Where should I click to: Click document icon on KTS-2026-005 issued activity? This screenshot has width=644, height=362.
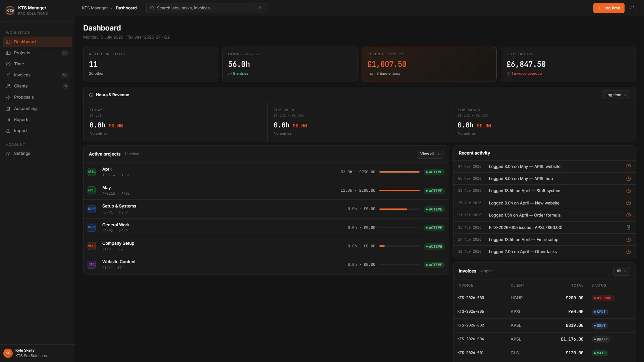click(x=629, y=227)
